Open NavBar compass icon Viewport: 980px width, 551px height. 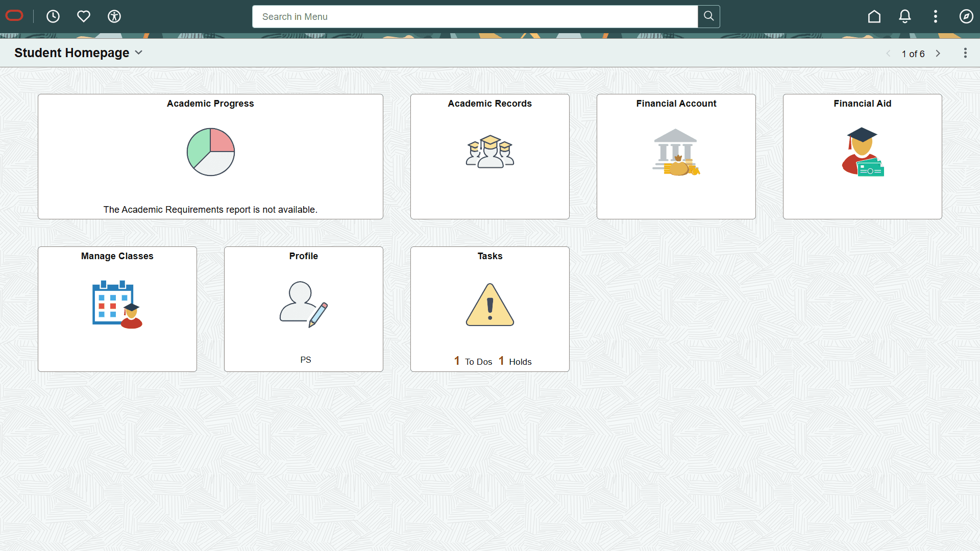point(966,16)
